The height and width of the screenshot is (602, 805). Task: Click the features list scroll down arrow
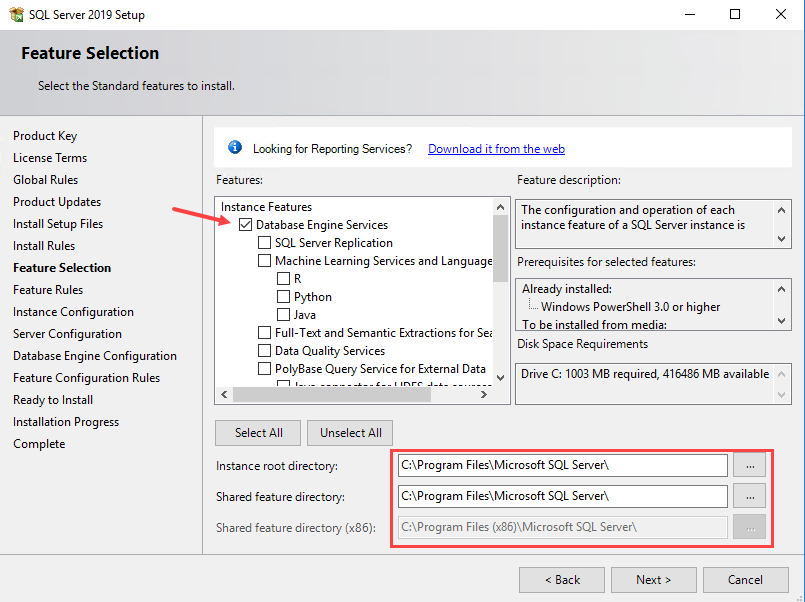pos(501,378)
